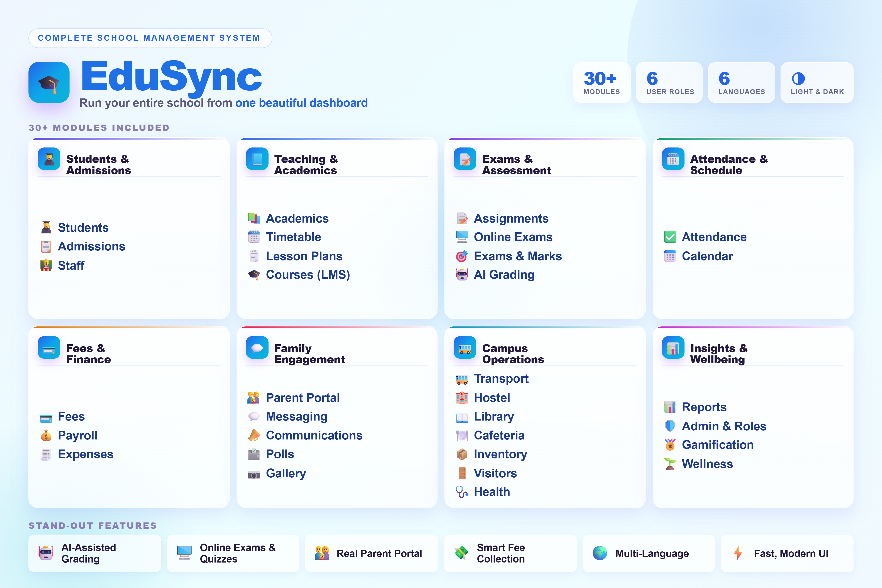882x588 pixels.
Task: Click the teacher icon beside Staff
Action: (46, 265)
